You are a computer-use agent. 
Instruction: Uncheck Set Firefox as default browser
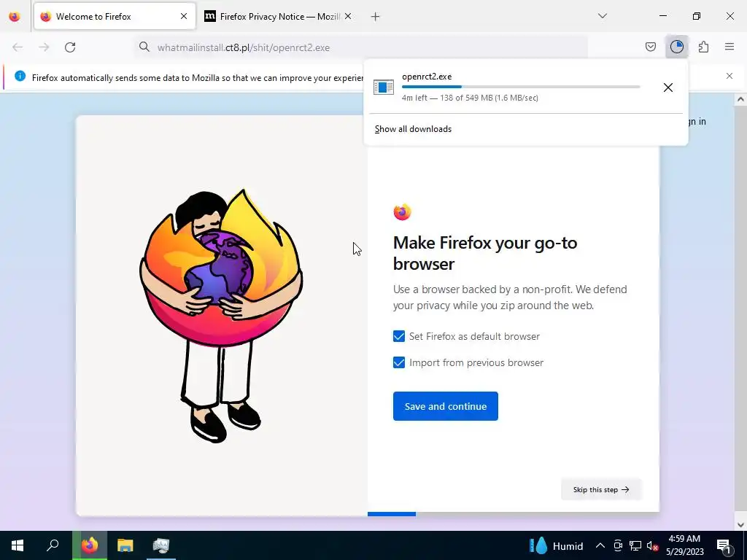399,336
